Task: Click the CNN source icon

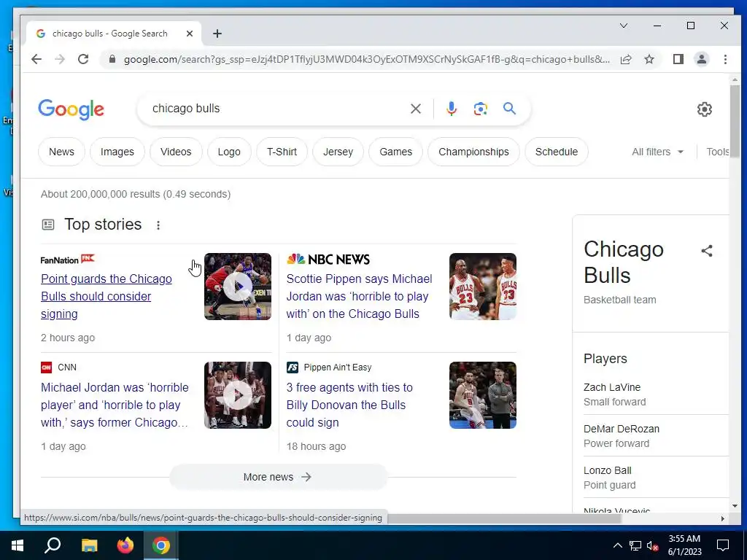Action: (46, 367)
